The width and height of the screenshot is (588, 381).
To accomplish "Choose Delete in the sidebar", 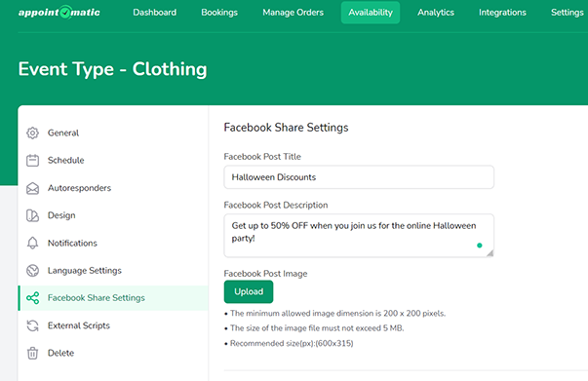I will 113,353.
